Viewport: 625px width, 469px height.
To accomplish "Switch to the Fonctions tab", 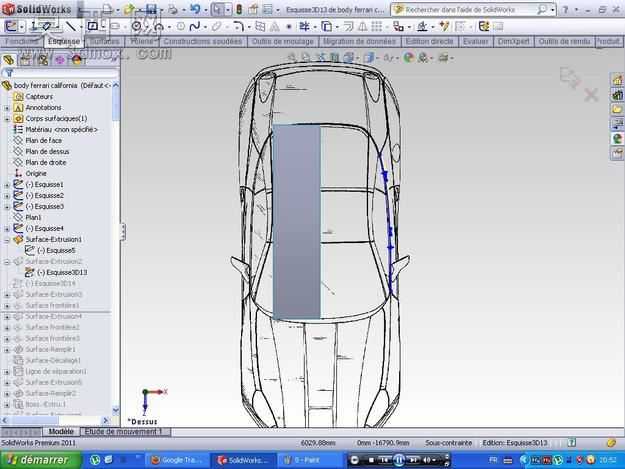I will coord(22,41).
